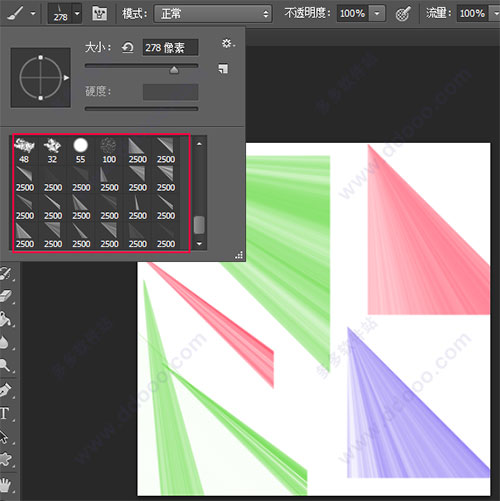The width and height of the screenshot is (500, 501).
Task: Click the brush size slider handle
Action: click(x=174, y=70)
